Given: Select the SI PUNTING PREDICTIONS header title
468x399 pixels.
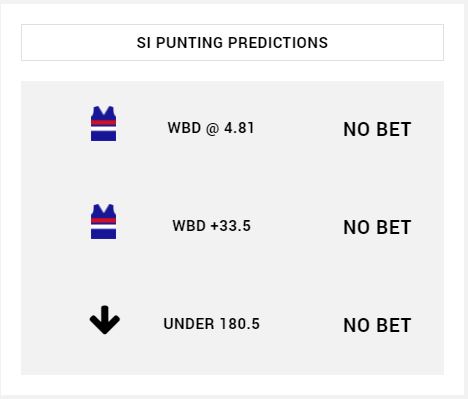Looking at the screenshot, I should (x=232, y=43).
